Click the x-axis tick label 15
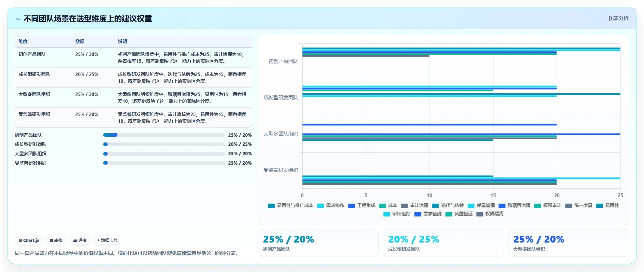This screenshot has width=644, height=272. point(493,195)
